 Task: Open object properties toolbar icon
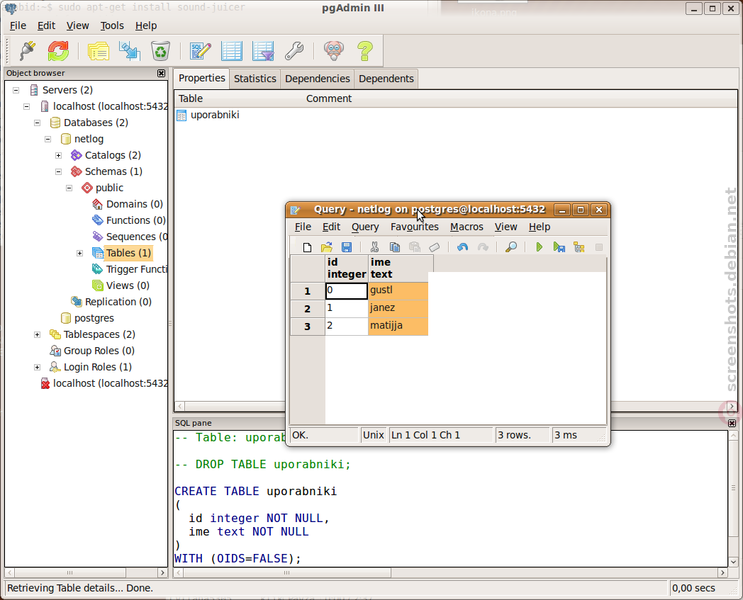pos(99,51)
